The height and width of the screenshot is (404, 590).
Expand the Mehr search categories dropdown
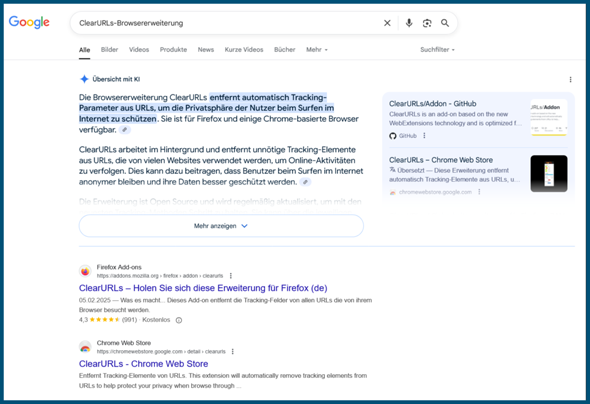tap(317, 50)
